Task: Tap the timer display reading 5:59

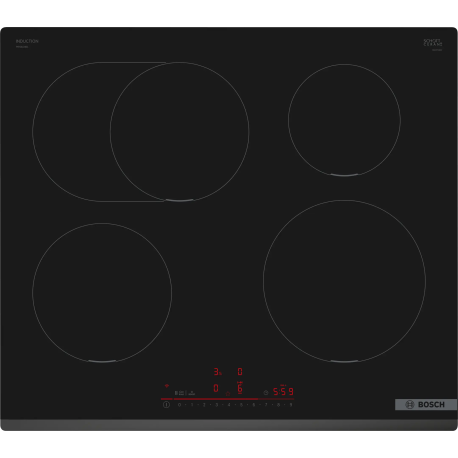Action: [x=283, y=391]
